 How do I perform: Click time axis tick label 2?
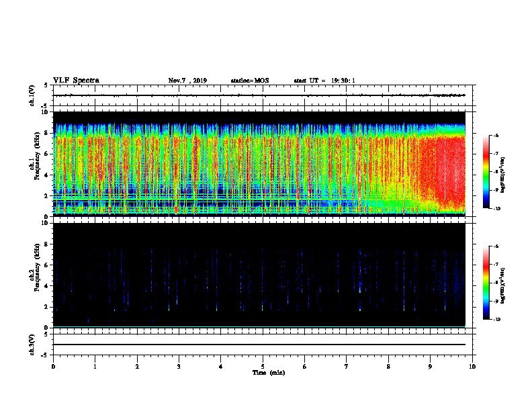coord(137,367)
